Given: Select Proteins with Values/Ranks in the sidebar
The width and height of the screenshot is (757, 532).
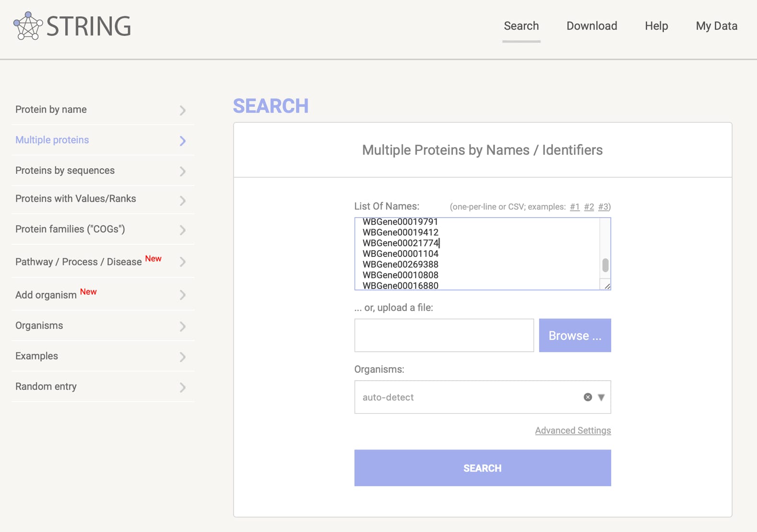Looking at the screenshot, I should 76,199.
